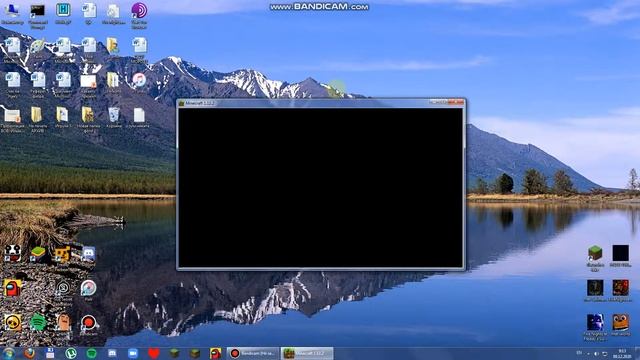This screenshot has width=640, height=360.
Task: Open the Bandicam desktop shortcut
Action: point(88,322)
